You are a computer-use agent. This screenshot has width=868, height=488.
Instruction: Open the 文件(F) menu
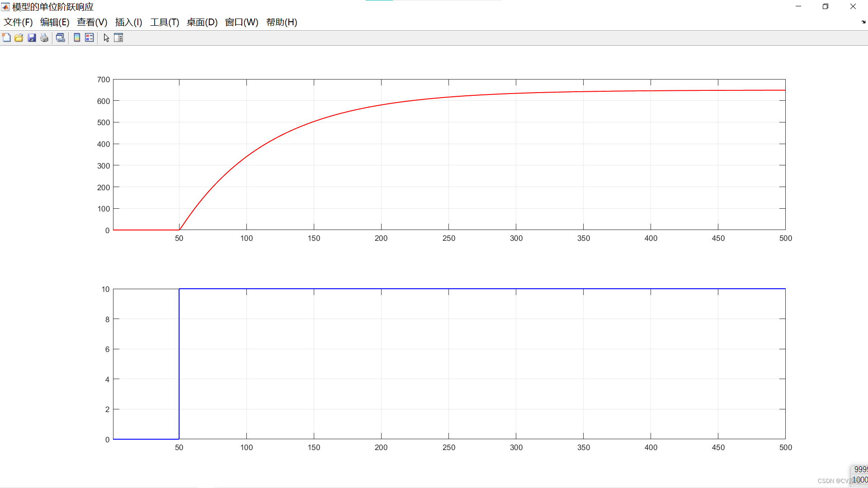[18, 22]
